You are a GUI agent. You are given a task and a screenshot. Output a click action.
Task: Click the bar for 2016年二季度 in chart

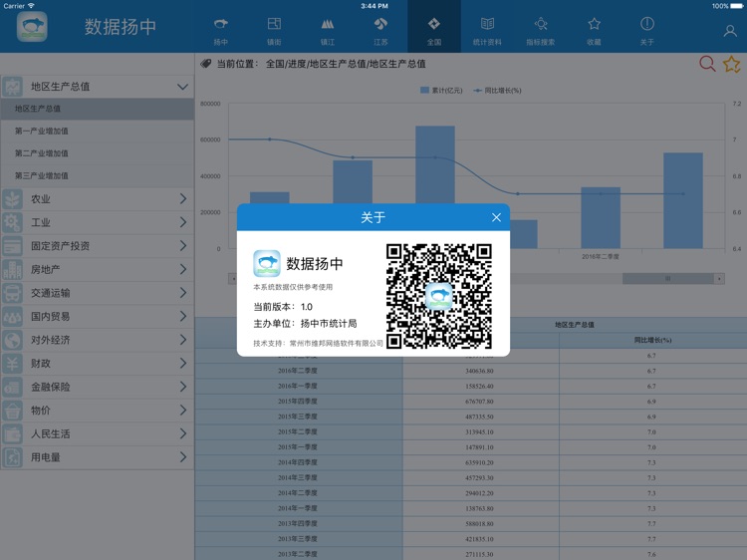(601, 218)
